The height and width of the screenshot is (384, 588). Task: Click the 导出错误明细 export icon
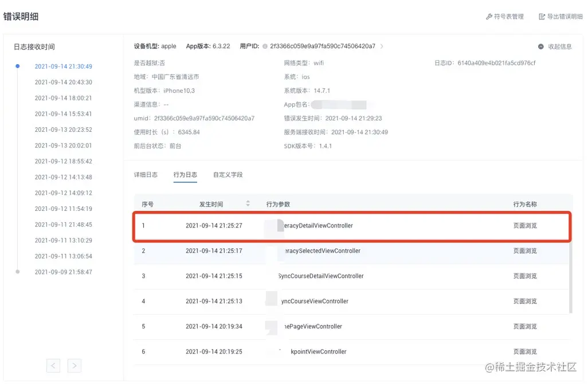point(542,17)
